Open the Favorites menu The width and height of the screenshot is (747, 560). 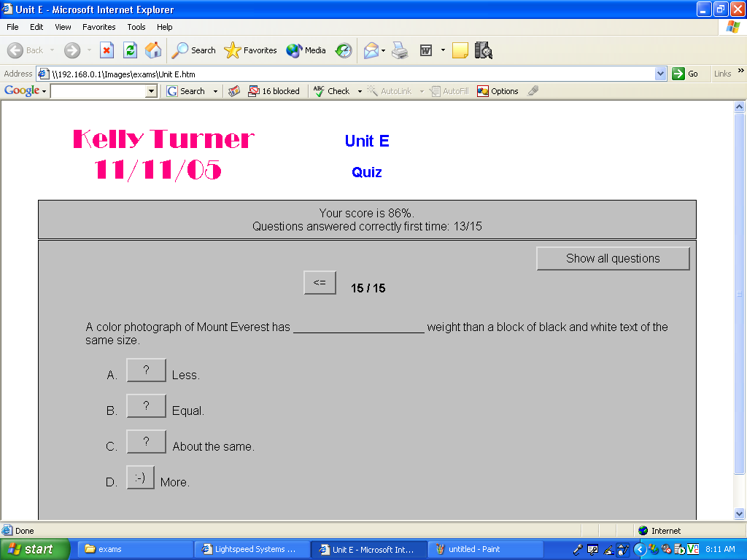[98, 27]
